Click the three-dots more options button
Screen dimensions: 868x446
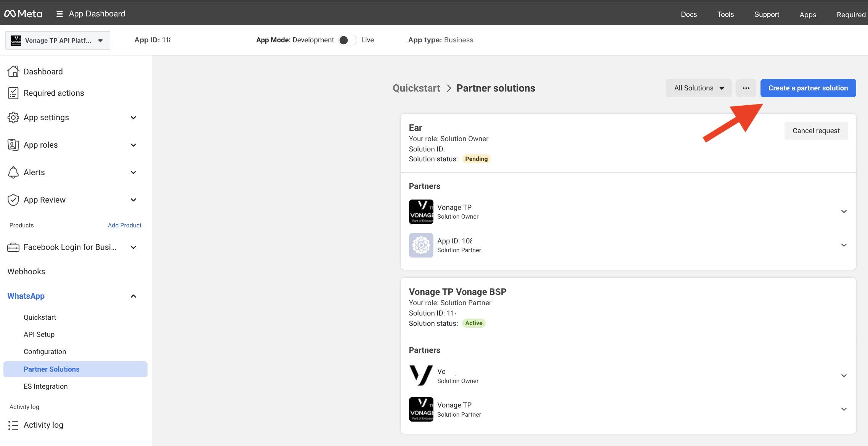[746, 88]
